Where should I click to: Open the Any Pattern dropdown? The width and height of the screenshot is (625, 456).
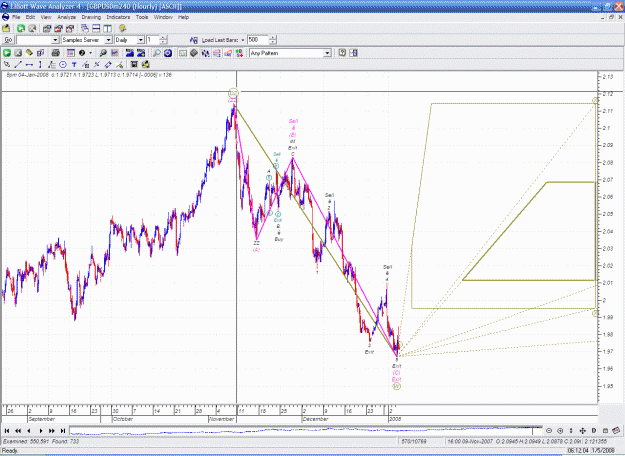(327, 53)
